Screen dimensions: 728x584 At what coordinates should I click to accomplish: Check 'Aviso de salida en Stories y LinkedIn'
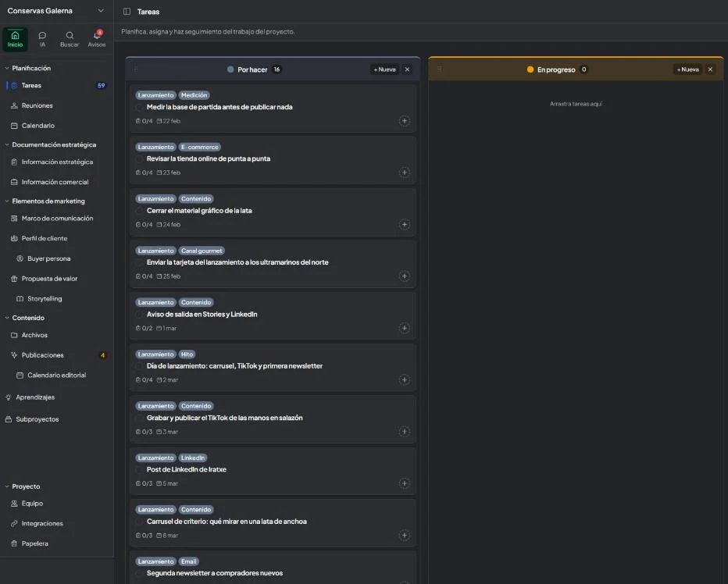(x=139, y=315)
